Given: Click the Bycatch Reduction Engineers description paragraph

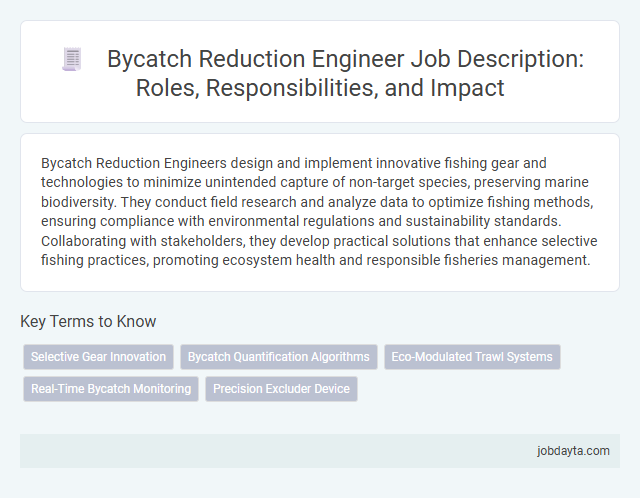Looking at the screenshot, I should (319, 211).
